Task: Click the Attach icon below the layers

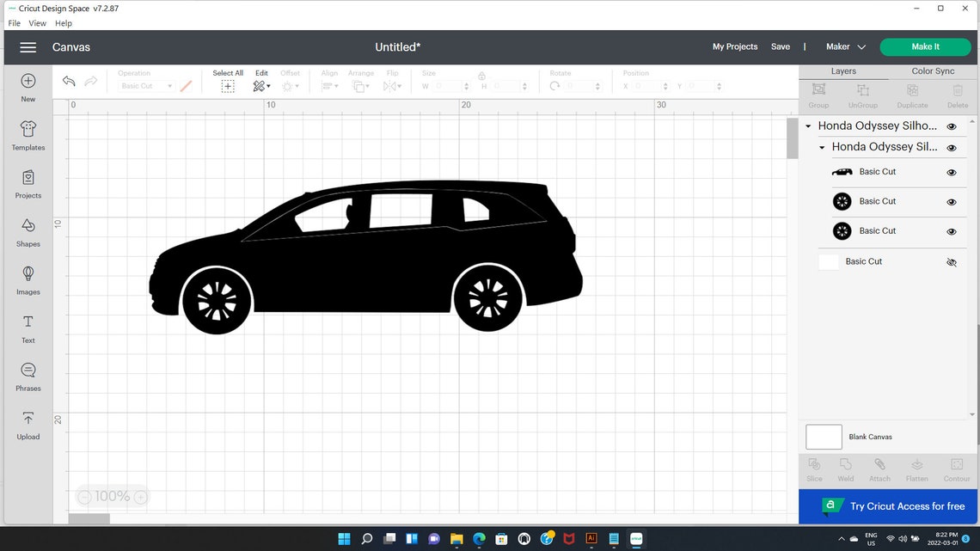Action: [879, 468]
